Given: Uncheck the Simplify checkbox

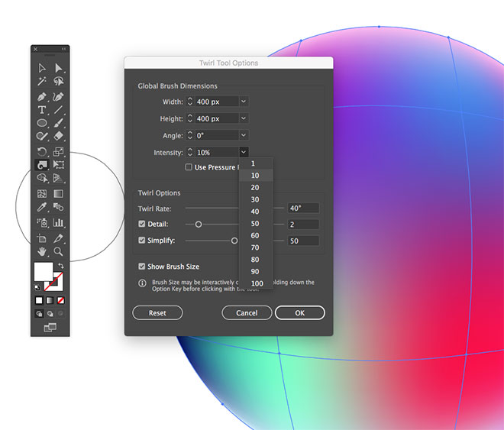Looking at the screenshot, I should (142, 241).
